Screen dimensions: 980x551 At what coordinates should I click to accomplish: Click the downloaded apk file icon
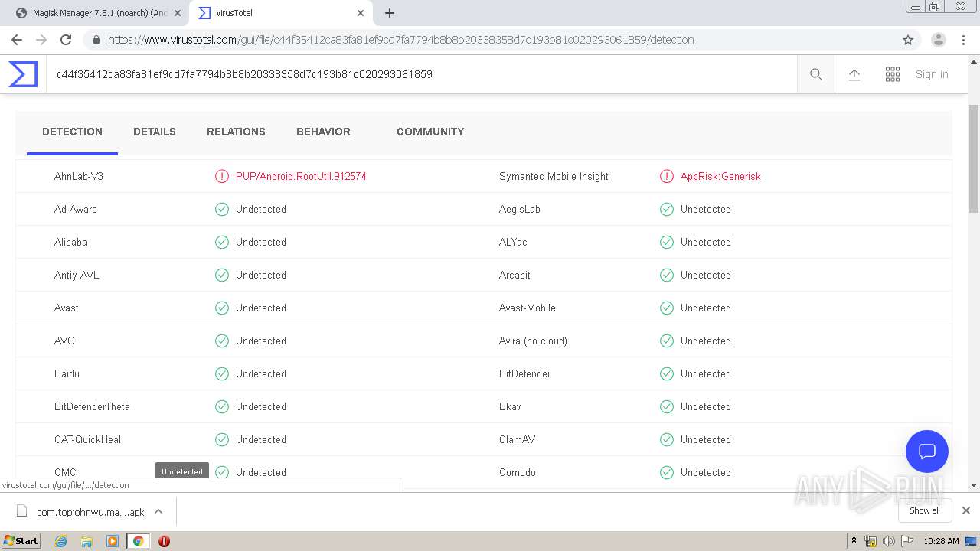[x=22, y=511]
